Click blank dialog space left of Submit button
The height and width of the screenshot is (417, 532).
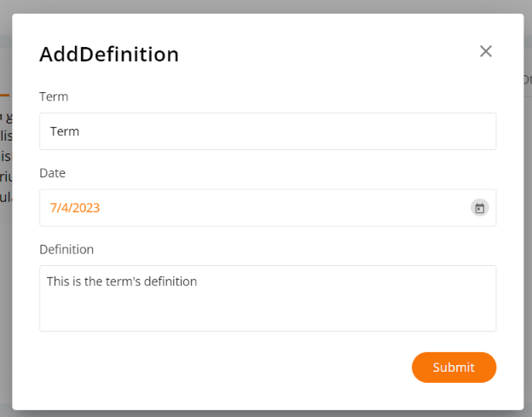tap(224, 368)
